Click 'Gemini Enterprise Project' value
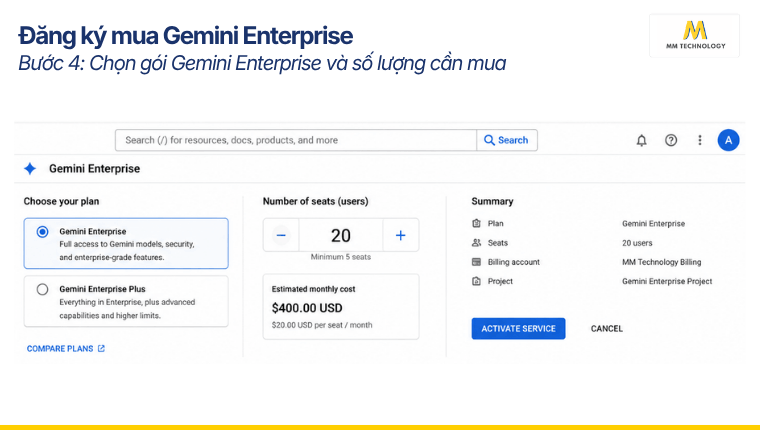 667,281
